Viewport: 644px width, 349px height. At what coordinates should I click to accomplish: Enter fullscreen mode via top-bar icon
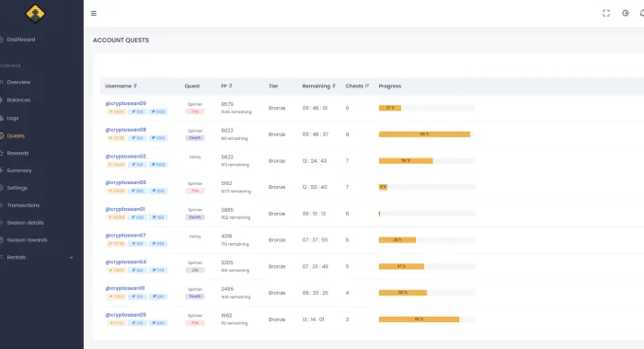point(606,14)
